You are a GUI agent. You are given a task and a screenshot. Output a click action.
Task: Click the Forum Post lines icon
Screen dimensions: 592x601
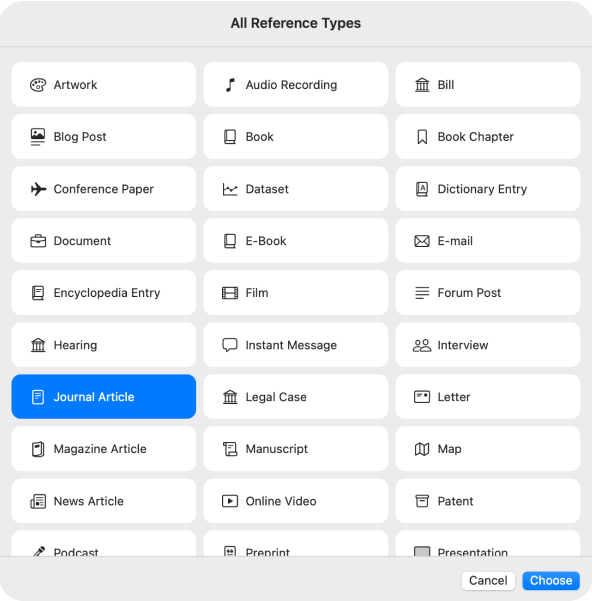422,293
